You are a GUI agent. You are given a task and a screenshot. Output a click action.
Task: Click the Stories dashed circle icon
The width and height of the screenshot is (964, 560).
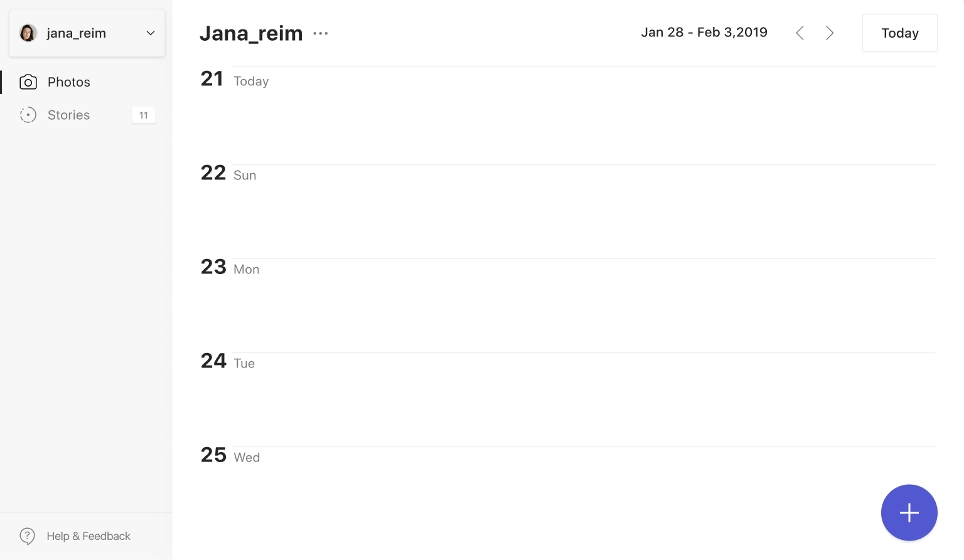click(28, 115)
